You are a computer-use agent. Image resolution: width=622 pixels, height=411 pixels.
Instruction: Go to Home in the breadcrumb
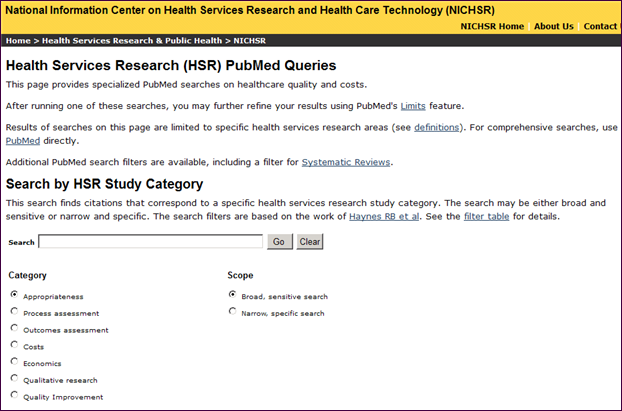(18, 40)
